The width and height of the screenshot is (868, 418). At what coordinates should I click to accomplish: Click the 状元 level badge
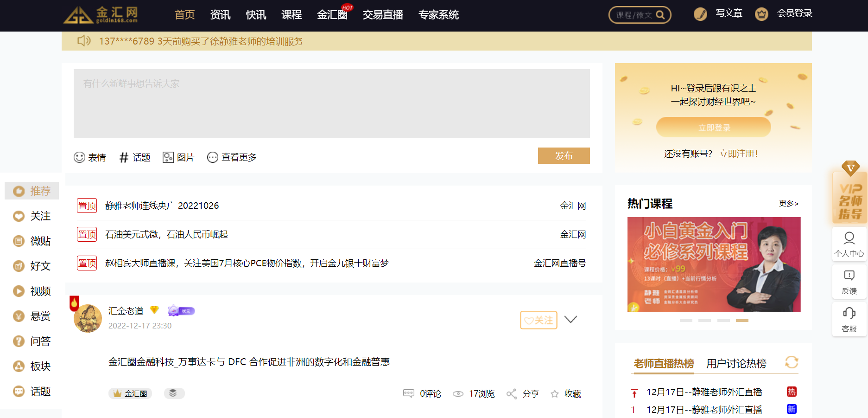coord(181,311)
